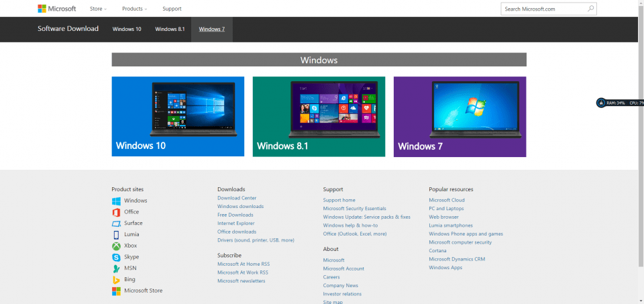Open the Free Downloads link

pos(235,215)
